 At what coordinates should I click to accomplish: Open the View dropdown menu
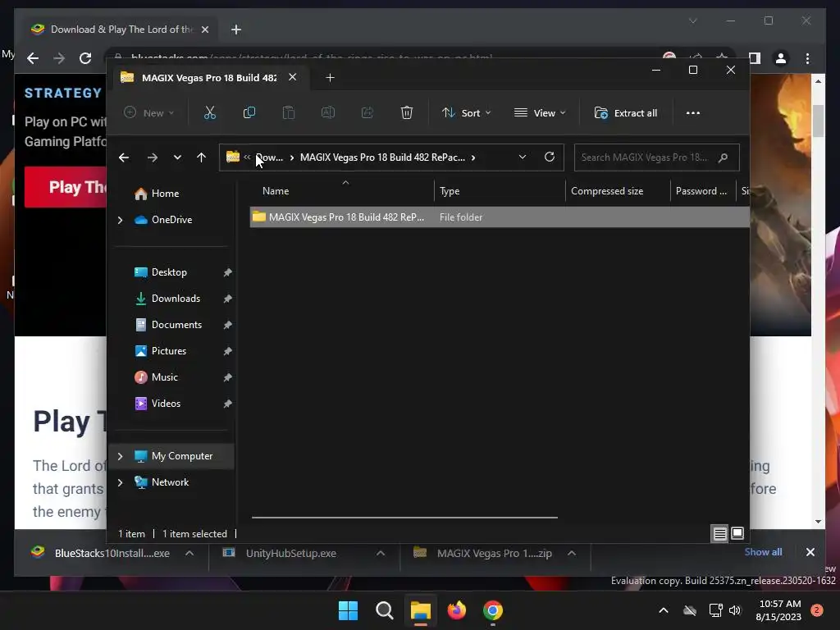point(540,113)
